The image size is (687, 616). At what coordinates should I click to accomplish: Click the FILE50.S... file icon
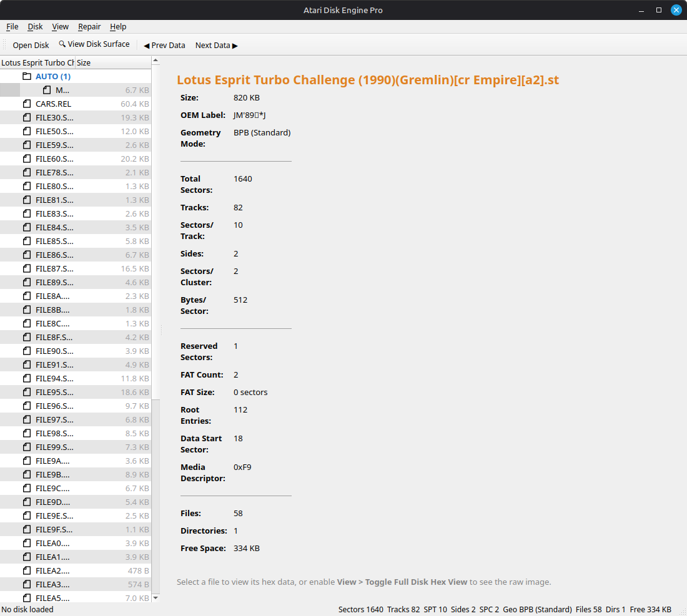click(27, 131)
